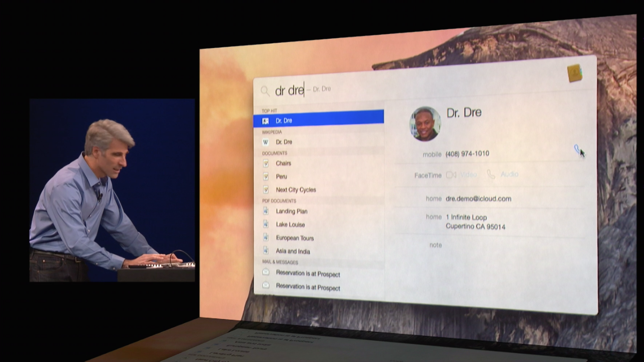Open the Chairs document result
The image size is (644, 362).
pos(318,163)
